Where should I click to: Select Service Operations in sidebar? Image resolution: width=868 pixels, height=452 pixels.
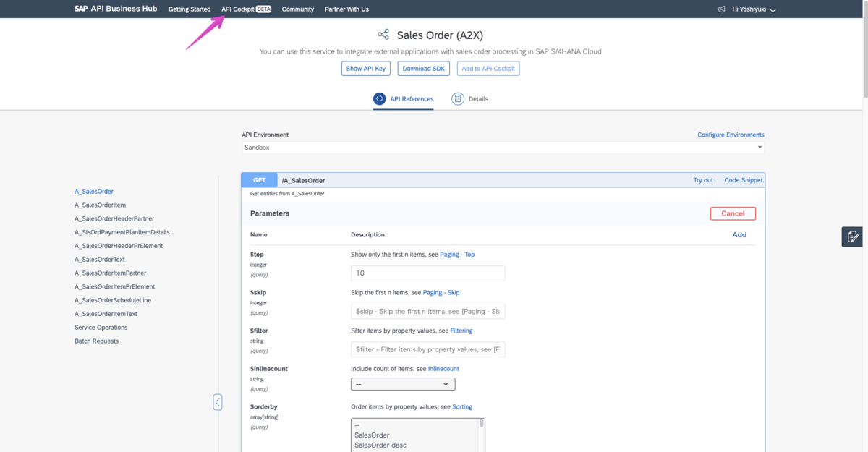point(101,328)
